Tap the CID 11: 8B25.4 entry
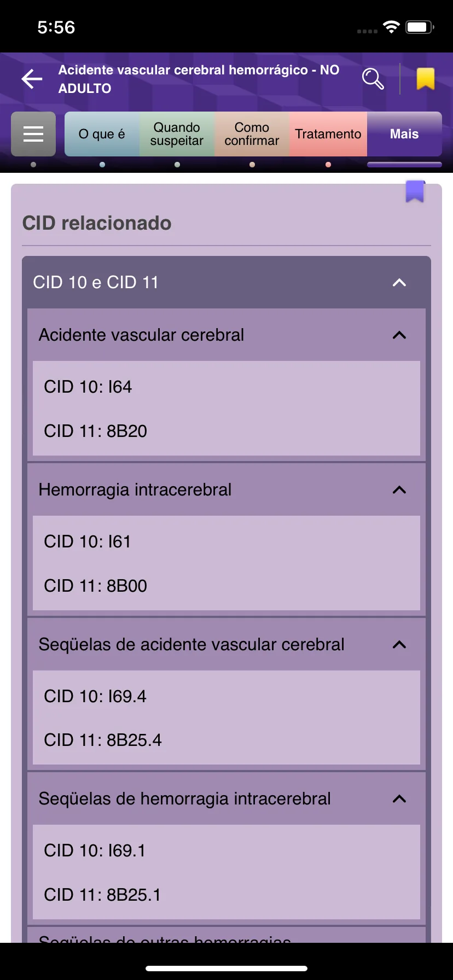This screenshot has width=453, height=980. [x=103, y=740]
